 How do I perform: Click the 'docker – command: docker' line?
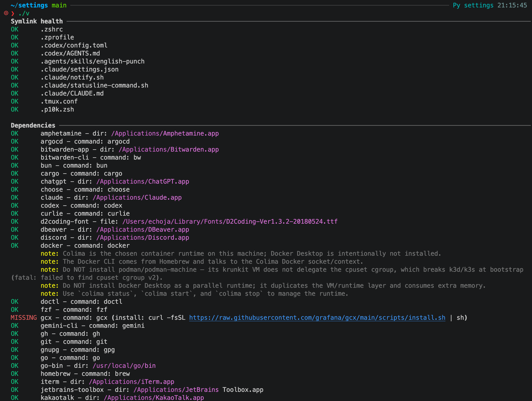[x=85, y=246]
